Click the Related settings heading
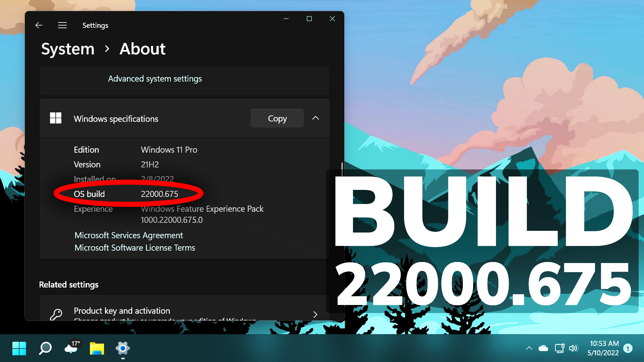The width and height of the screenshot is (644, 362). (69, 285)
